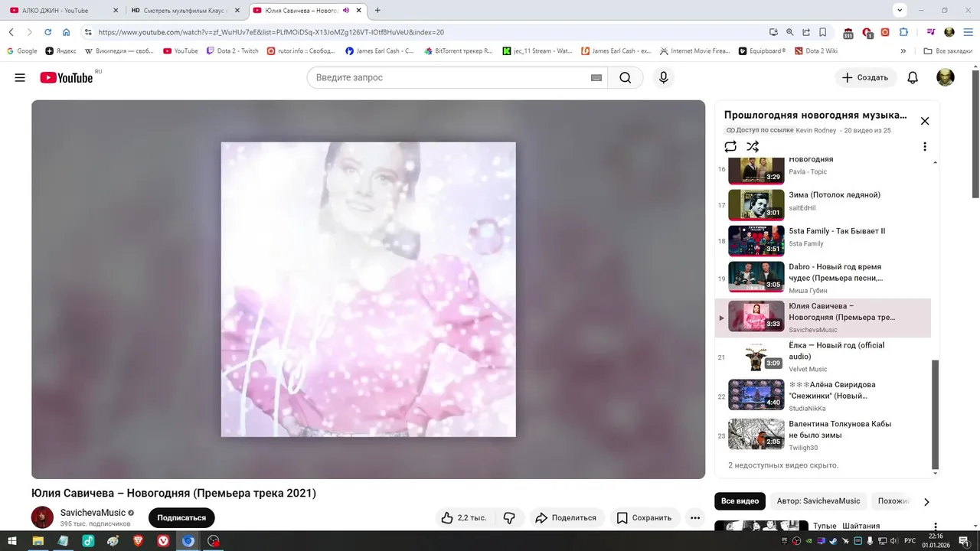This screenshot has width=980, height=551.
Task: Click the Создать create button
Action: 865,77
